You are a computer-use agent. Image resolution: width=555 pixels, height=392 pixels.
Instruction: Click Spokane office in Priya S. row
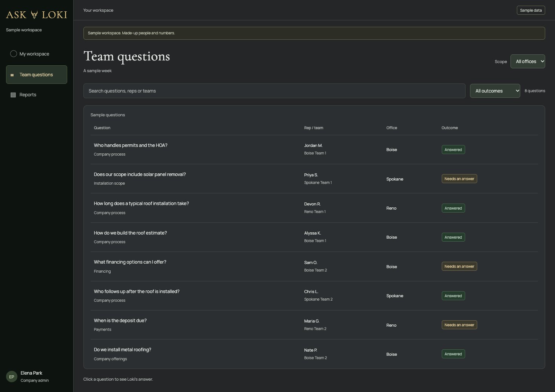[x=395, y=179]
